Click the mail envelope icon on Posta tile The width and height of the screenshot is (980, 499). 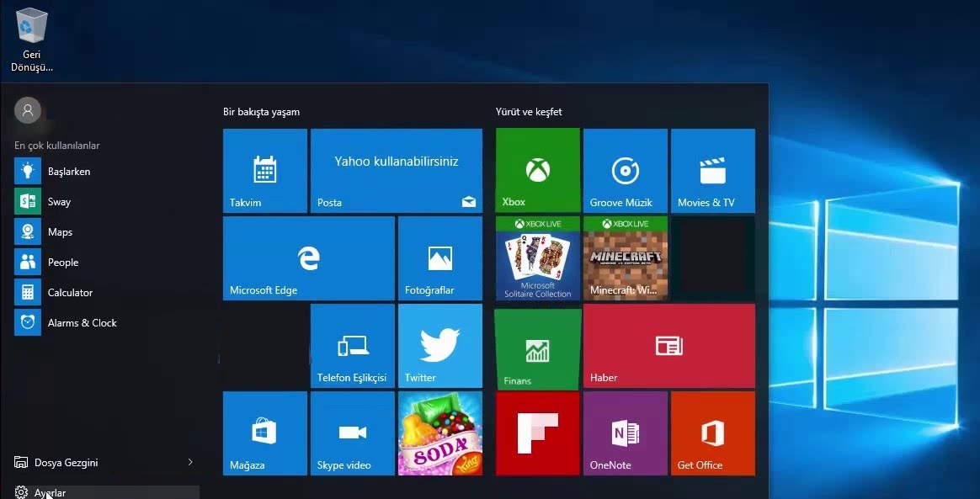pos(469,202)
